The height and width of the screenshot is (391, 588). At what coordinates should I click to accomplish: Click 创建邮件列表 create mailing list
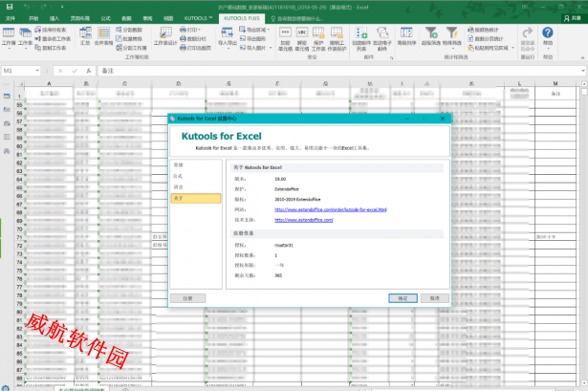[x=361, y=40]
